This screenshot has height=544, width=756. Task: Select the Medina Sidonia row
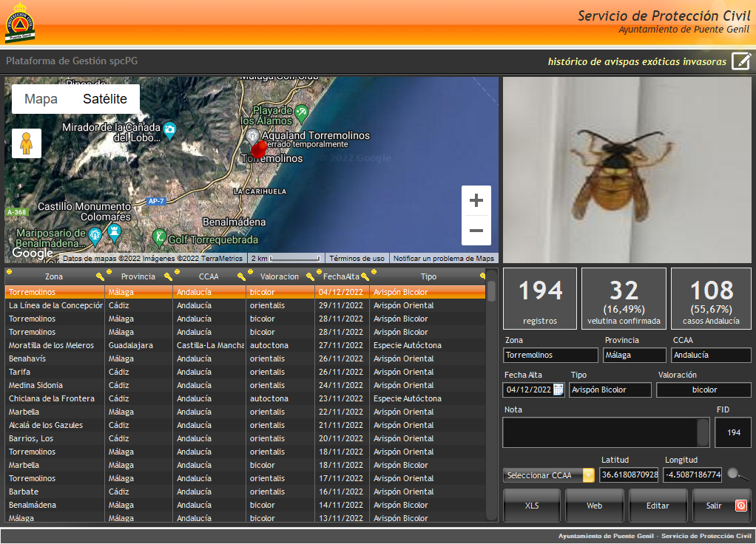click(245, 386)
